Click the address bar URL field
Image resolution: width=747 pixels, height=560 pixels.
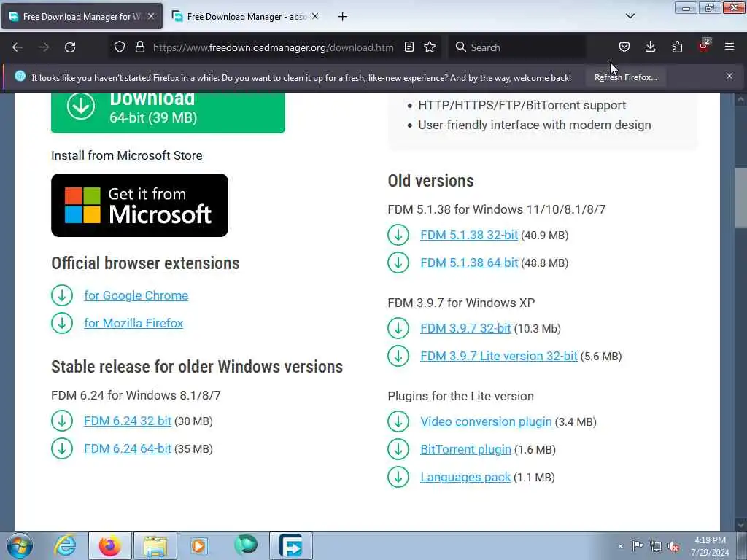click(273, 47)
